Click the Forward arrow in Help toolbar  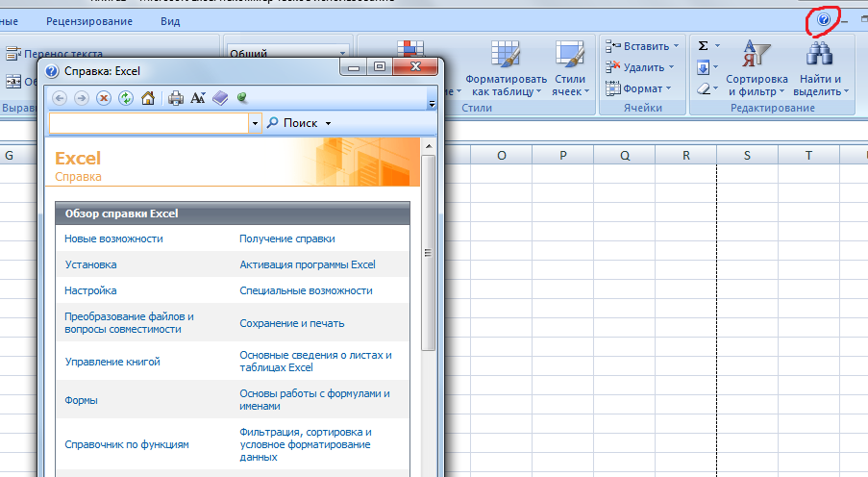point(82,99)
